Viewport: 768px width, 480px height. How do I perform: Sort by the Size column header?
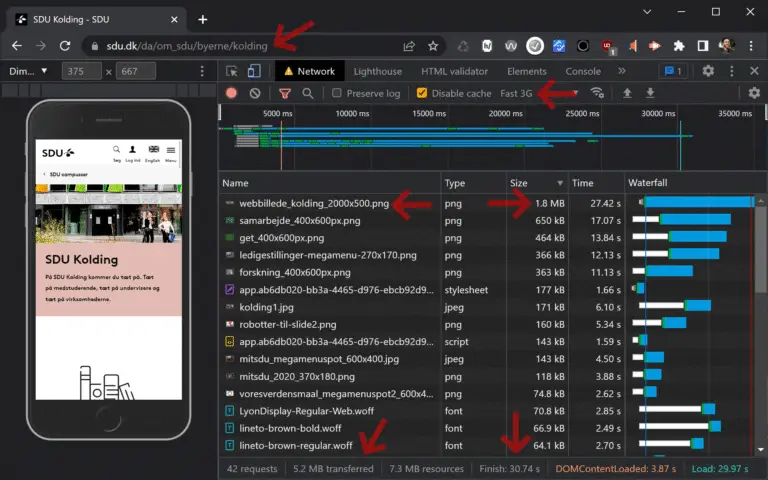[x=537, y=183]
